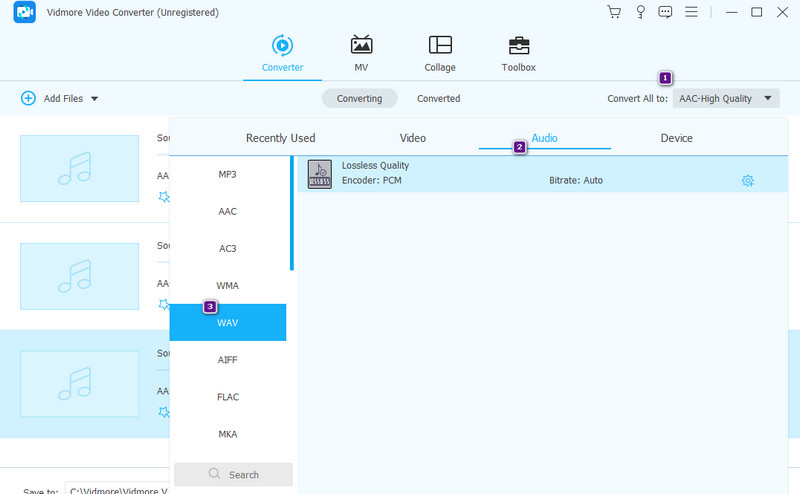The image size is (800, 494).
Task: Open the feedback chat bubble icon
Action: coord(666,12)
